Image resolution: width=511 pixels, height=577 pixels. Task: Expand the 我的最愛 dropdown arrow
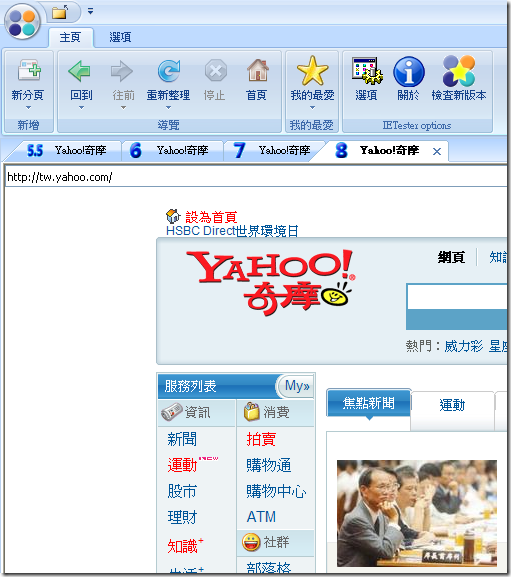click(312, 108)
